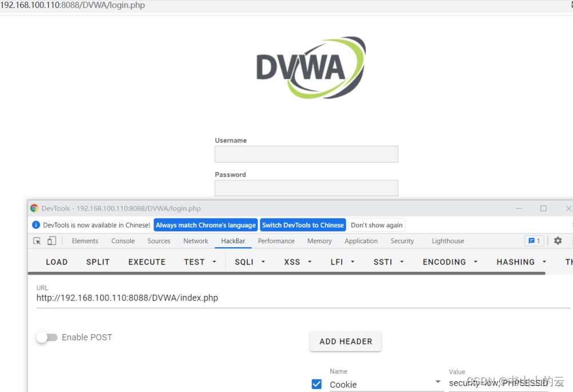Click the Chrome icon in DevTools title bar
This screenshot has width=573, height=392.
(x=34, y=208)
